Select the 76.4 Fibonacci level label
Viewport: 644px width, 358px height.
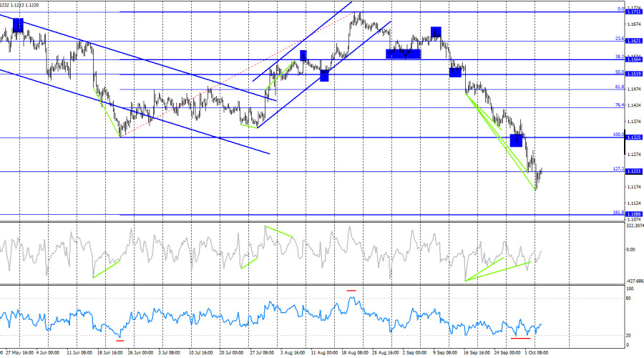[620, 105]
